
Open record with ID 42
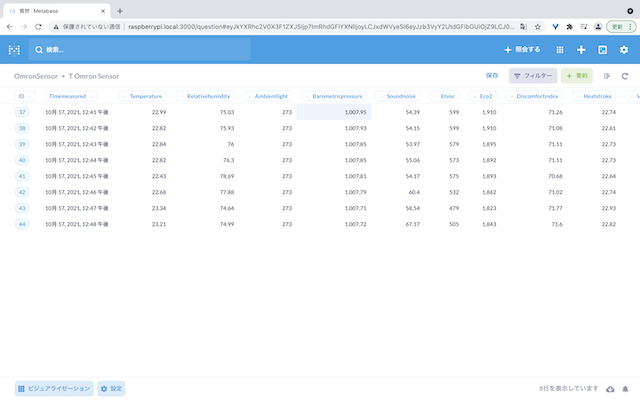tap(22, 192)
